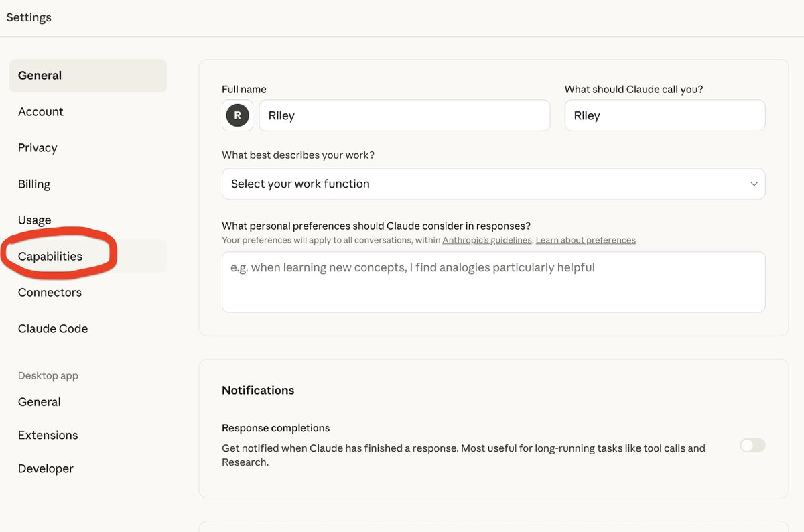Click the Notifications heading
The image size is (804, 532).
[x=258, y=391]
